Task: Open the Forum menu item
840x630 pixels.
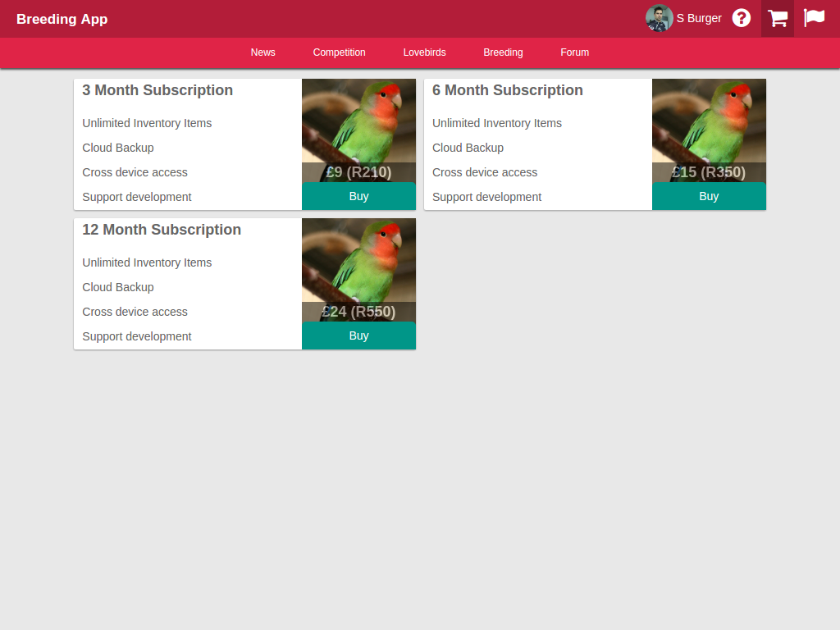Action: [x=574, y=52]
